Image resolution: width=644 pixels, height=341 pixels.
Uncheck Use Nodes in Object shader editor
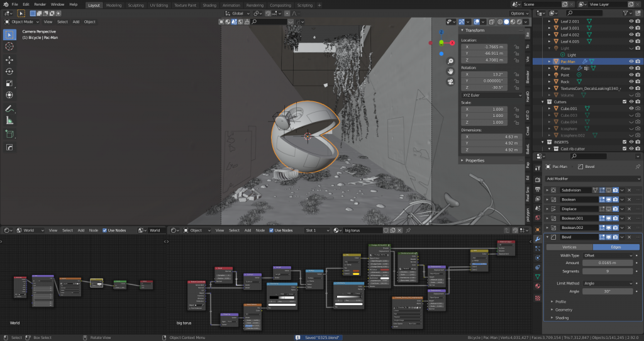tap(271, 230)
